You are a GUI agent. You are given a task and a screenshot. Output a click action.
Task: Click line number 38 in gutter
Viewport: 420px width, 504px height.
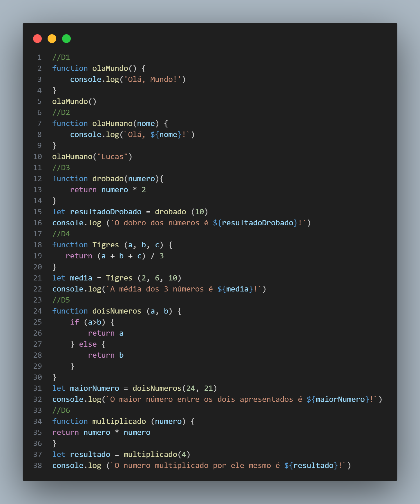tap(37, 465)
